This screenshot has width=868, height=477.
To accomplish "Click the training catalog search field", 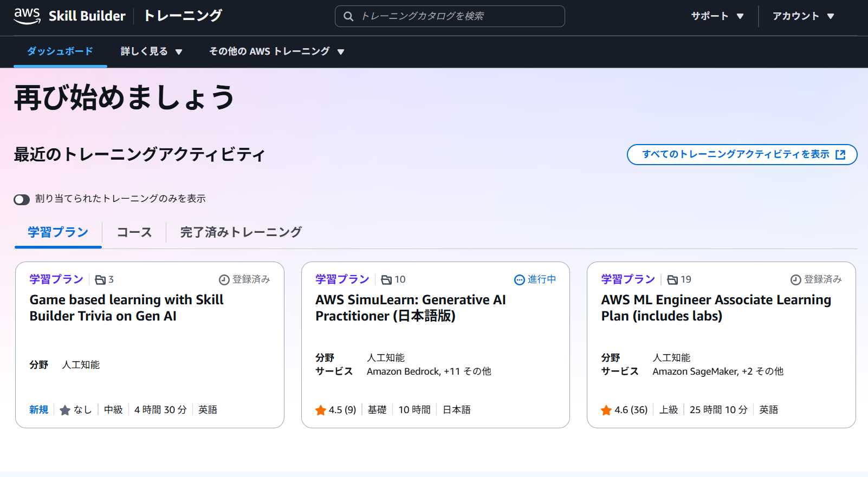I will [x=458, y=16].
